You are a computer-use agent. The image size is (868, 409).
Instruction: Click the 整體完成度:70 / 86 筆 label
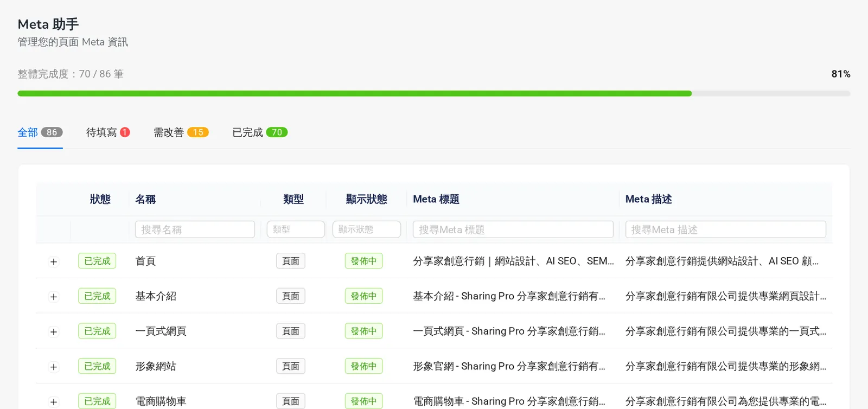pos(71,74)
